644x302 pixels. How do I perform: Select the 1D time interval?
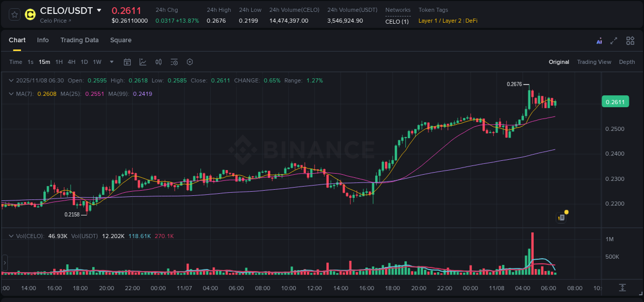click(84, 62)
